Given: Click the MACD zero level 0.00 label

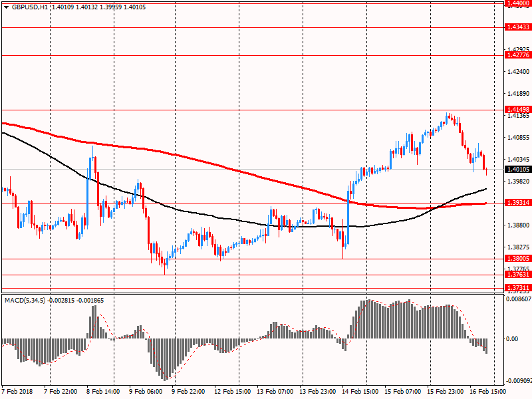Looking at the screenshot, I should (512, 339).
